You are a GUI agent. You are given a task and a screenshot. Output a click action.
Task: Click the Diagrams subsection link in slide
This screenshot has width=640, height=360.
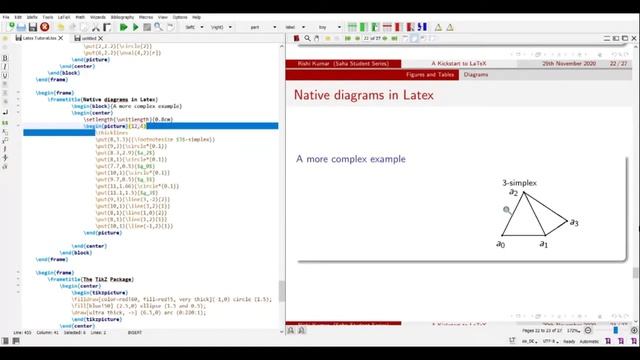tap(476, 75)
